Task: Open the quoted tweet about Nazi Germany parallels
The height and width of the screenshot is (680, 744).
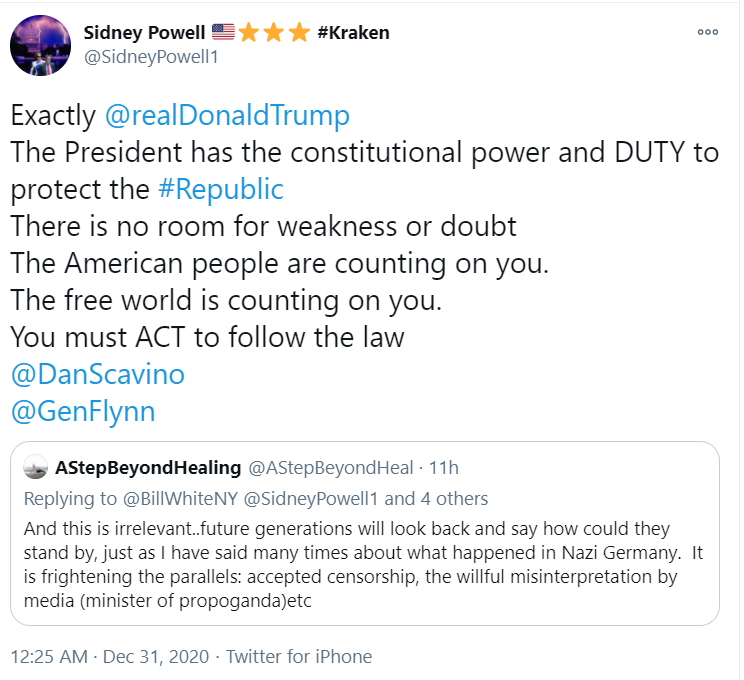Action: 364,566
